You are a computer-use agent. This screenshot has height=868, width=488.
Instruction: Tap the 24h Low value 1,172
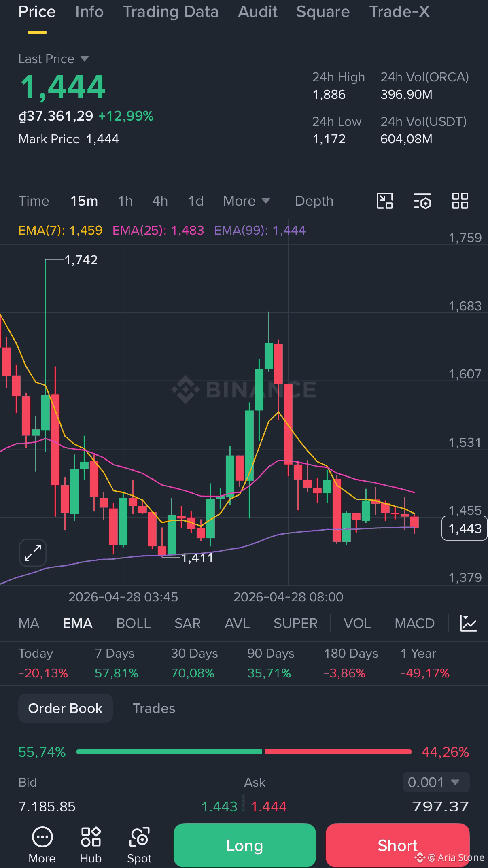coord(329,139)
